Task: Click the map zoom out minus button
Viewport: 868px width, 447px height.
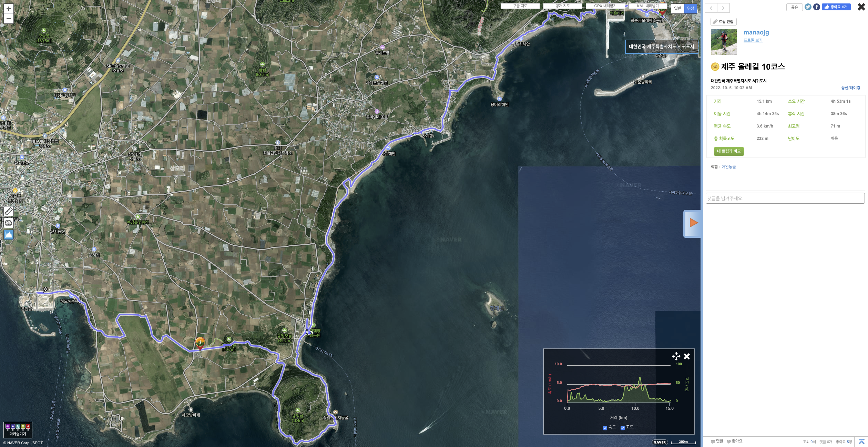Action: [x=9, y=19]
